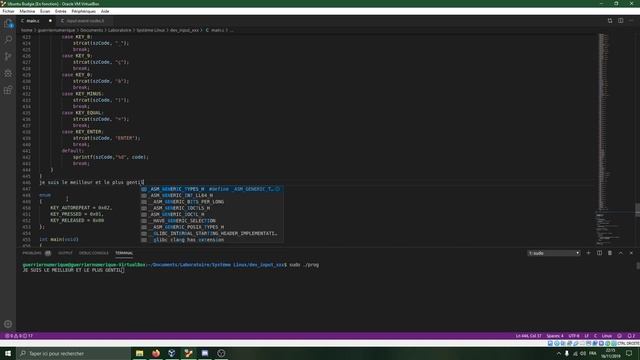Click 'main.c' breadcrumb segment

coord(215,30)
